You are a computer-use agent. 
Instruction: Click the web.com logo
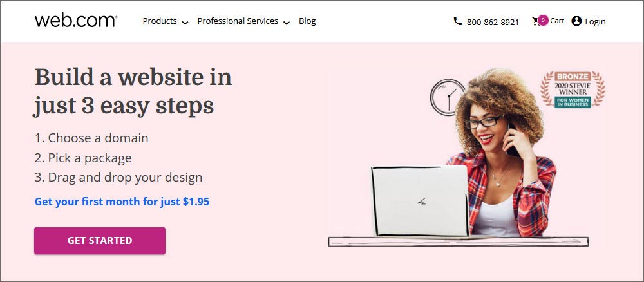click(x=76, y=21)
